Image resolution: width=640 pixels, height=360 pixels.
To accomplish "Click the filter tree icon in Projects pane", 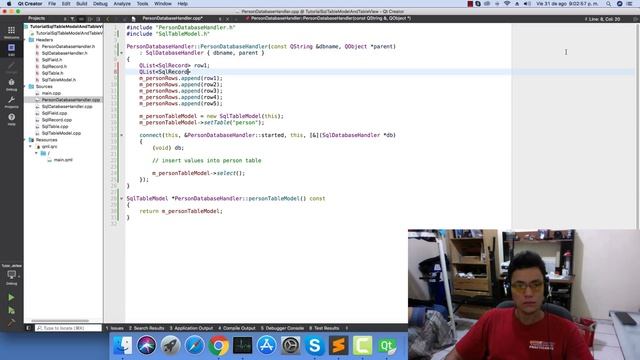I will pos(72,18).
